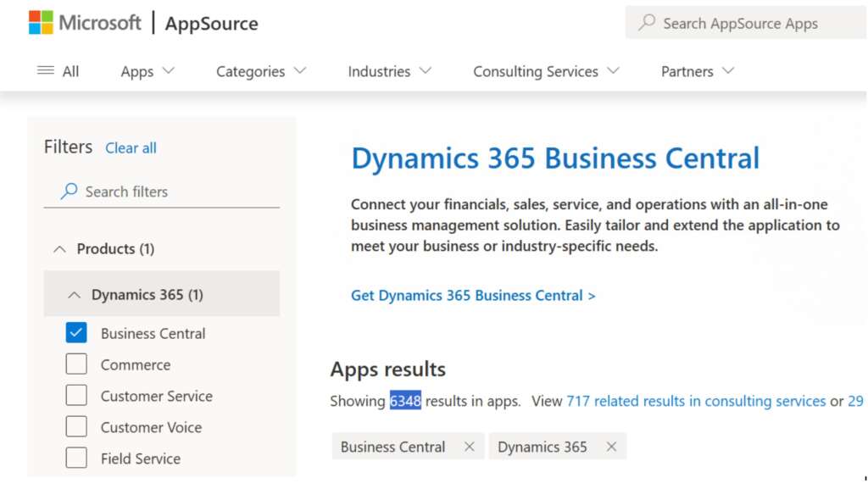Click the Microsoft logo
868x489 pixels.
(86, 23)
